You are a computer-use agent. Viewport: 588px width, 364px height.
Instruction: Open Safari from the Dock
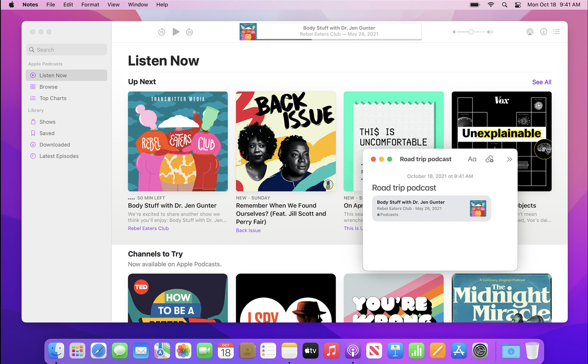98,351
